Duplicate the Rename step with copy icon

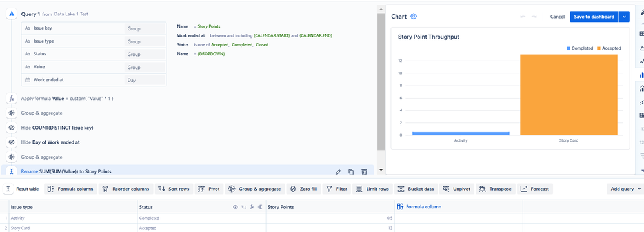click(351, 172)
